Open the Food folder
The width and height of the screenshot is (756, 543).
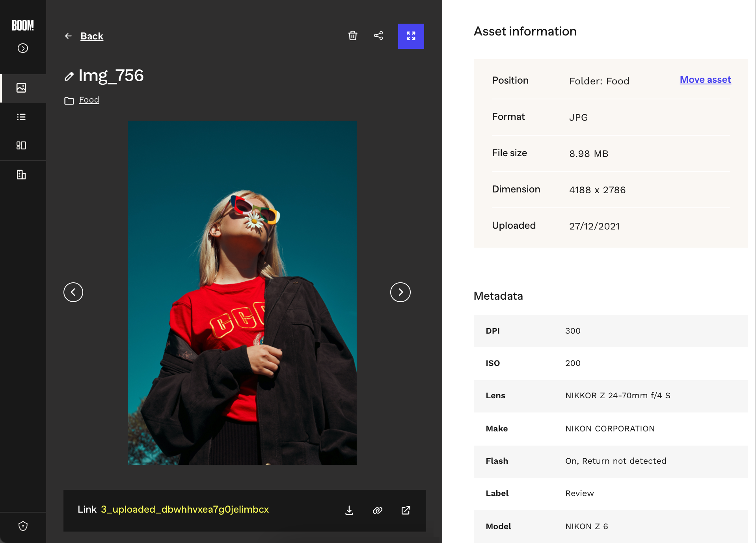click(89, 100)
